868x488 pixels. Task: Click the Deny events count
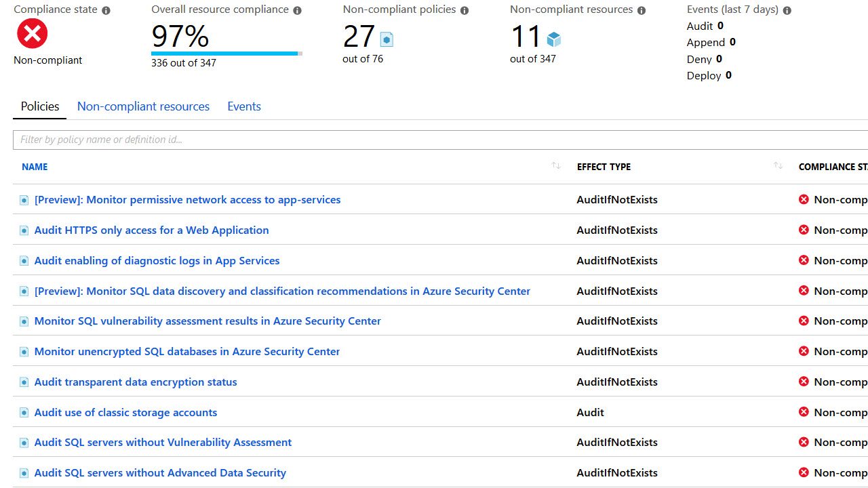[x=719, y=59]
